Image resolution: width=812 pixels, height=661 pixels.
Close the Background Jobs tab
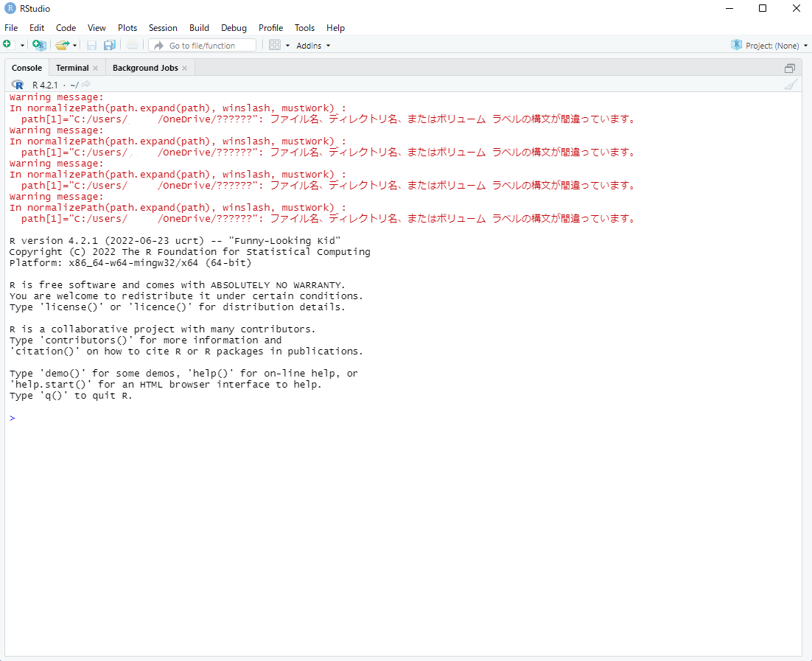(185, 69)
